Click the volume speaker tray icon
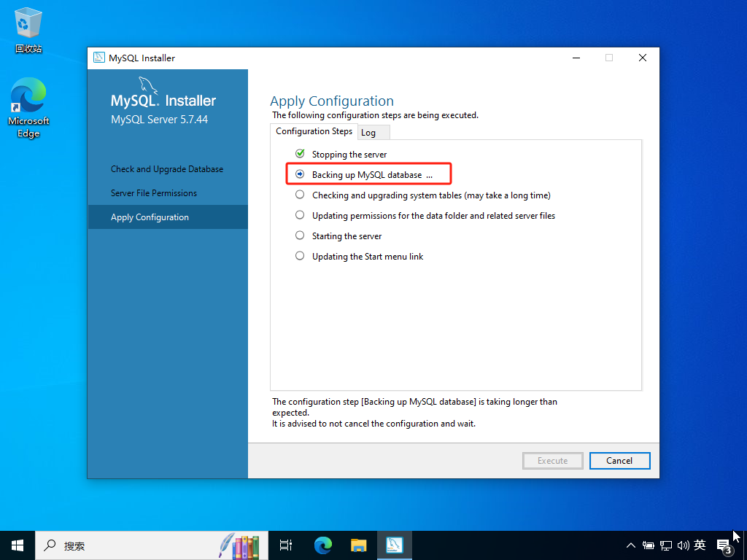 (x=684, y=545)
